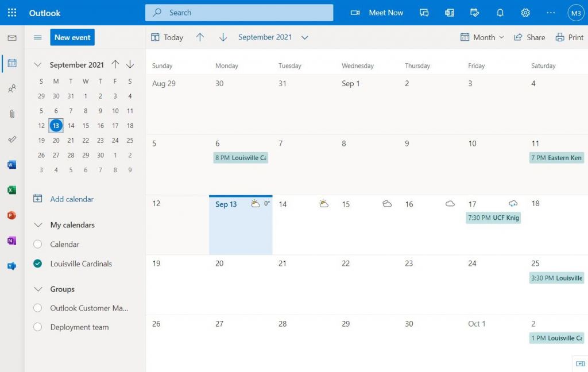The height and width of the screenshot is (372, 588).
Task: Enable the Calendar checkbox under My calendars
Action: (37, 244)
